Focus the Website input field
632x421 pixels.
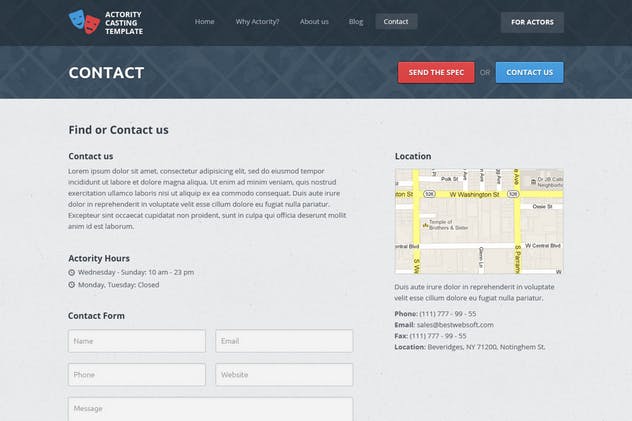coord(284,375)
